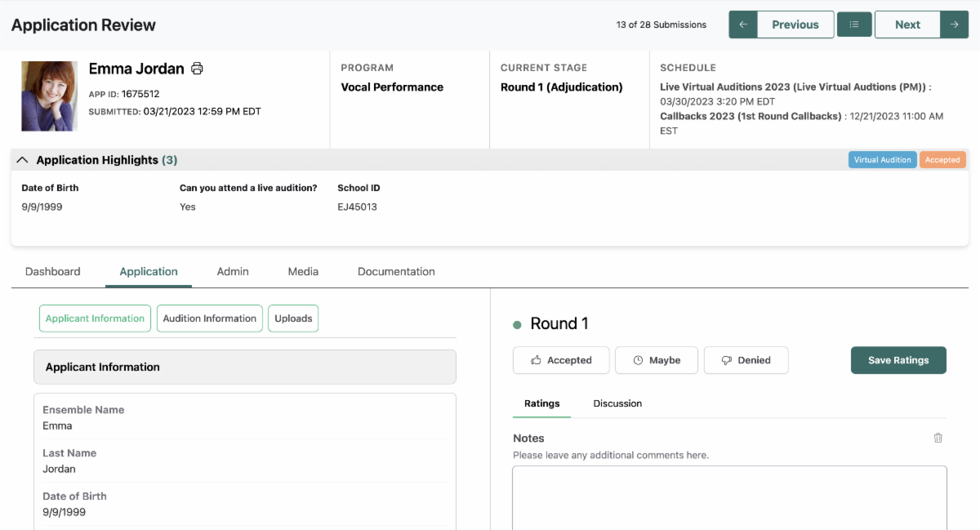This screenshot has width=980, height=530.
Task: Jump to Audition Information section
Action: (x=210, y=318)
